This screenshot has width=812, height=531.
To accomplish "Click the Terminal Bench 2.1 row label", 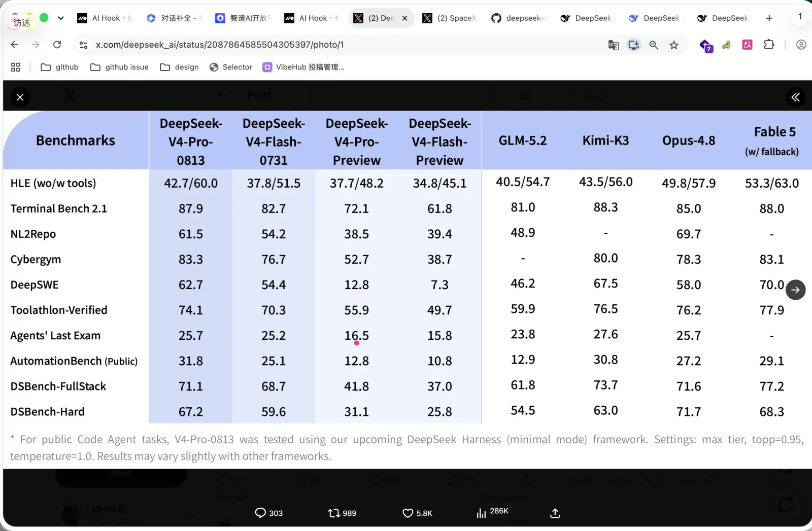I will (x=59, y=208).
